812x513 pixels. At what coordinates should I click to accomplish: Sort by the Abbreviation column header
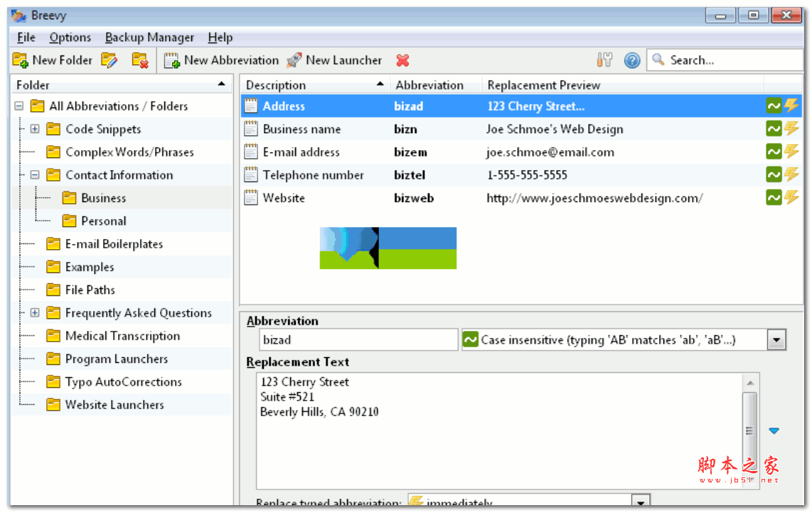(x=436, y=85)
